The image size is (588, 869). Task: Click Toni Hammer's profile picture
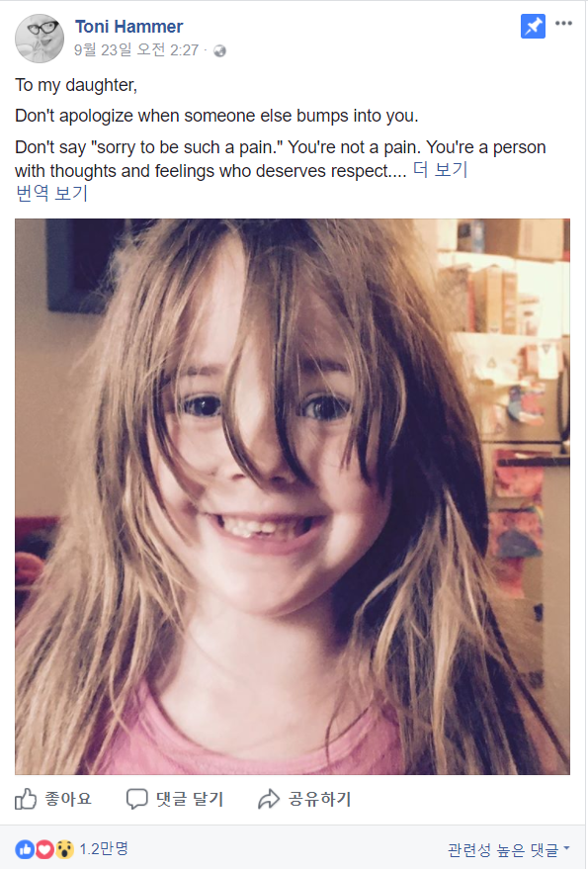pos(40,39)
